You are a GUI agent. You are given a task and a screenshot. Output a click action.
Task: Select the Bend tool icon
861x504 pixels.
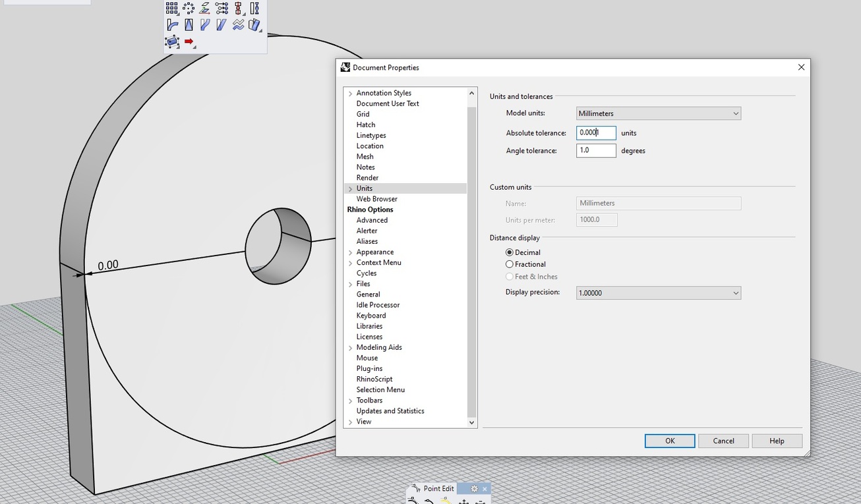(x=172, y=25)
